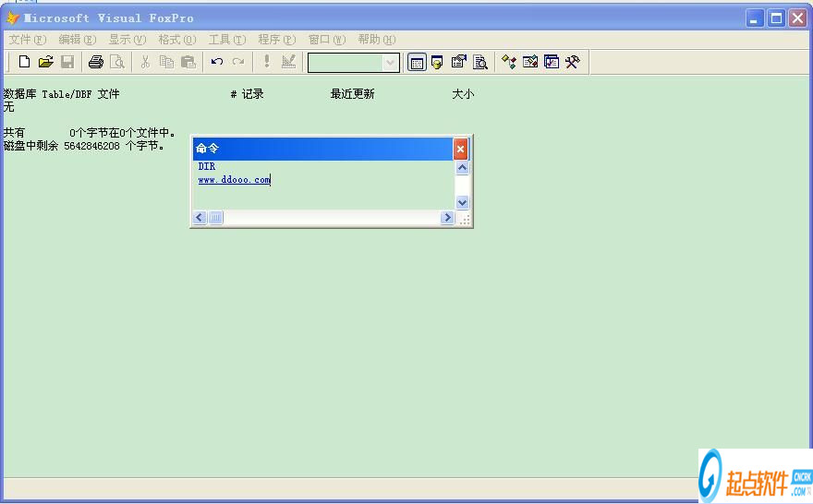Click the Properties window icon
813x504 pixels.
tap(459, 62)
